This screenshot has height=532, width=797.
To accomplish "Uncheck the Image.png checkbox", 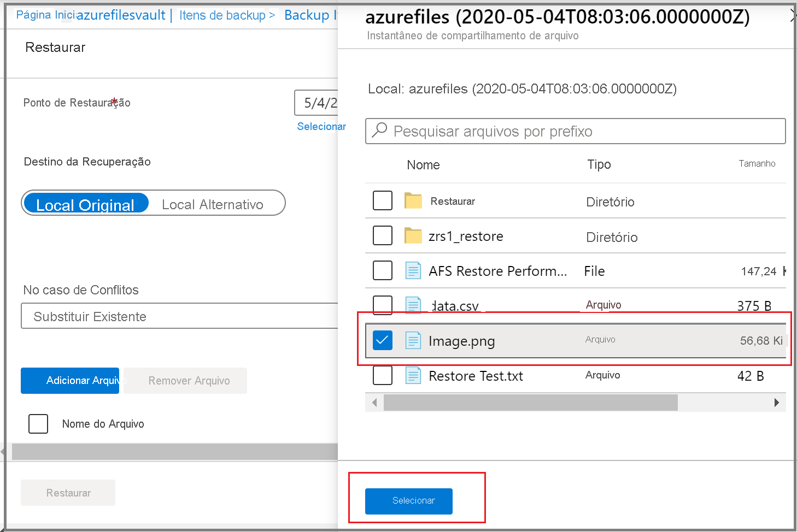I will [x=383, y=340].
